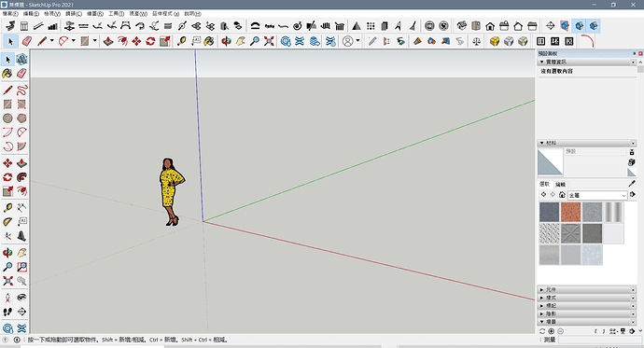Select the Paint Bucket tool in top toolbar
This screenshot has width=644, height=348.
[x=209, y=41]
